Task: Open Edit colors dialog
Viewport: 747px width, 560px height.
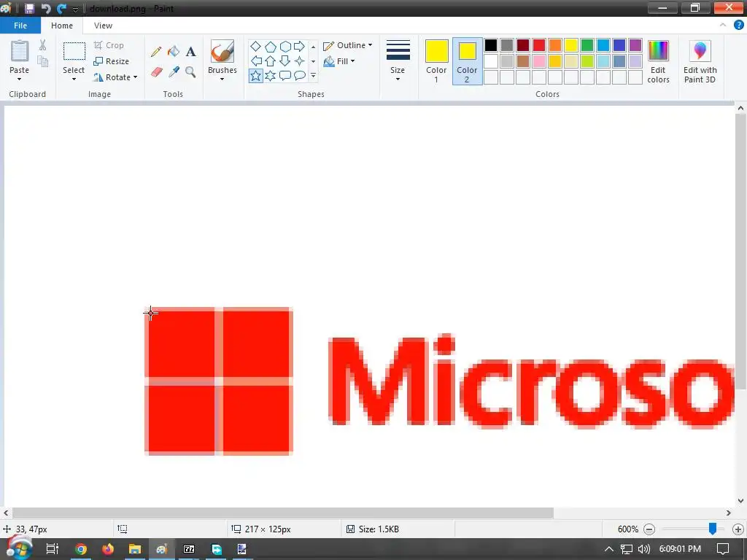Action: pyautogui.click(x=659, y=62)
